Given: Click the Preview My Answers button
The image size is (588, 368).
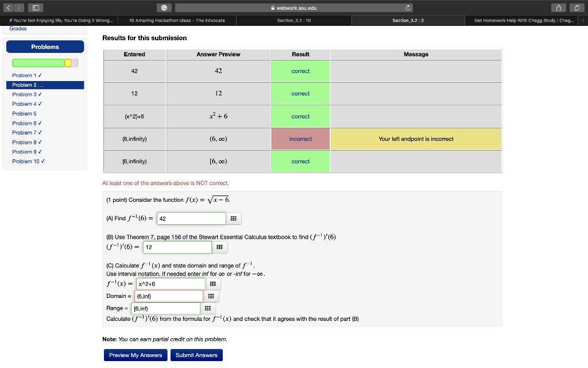Looking at the screenshot, I should click(136, 355).
